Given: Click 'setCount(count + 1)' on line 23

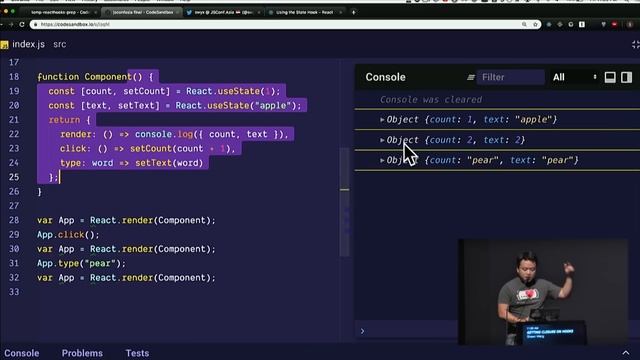Looking at the screenshot, I should click(180, 149).
